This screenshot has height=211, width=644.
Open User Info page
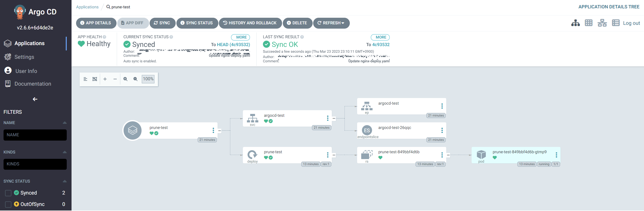point(26,71)
